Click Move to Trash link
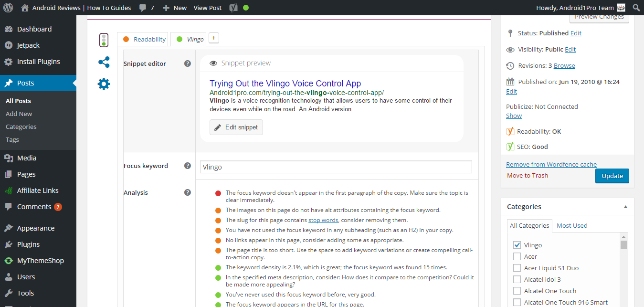Screen dimensions: 644x307 pyautogui.click(x=528, y=175)
